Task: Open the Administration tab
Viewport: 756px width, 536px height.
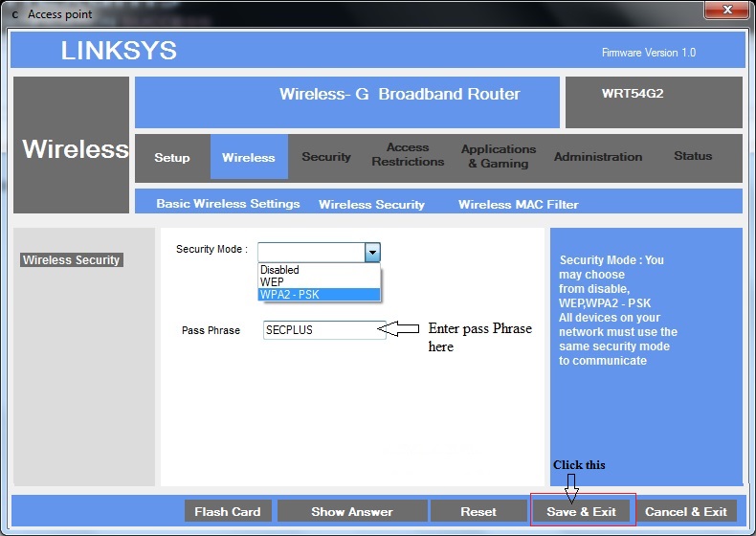Action: coord(598,157)
